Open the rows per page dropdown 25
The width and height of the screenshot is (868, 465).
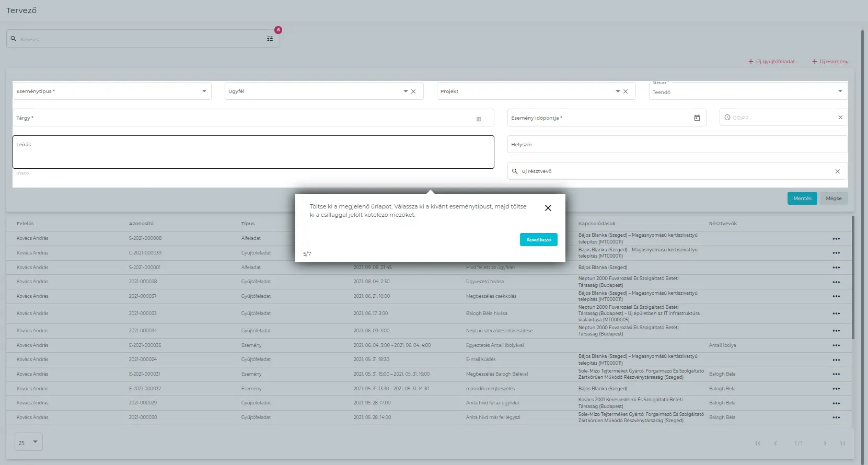click(x=29, y=443)
